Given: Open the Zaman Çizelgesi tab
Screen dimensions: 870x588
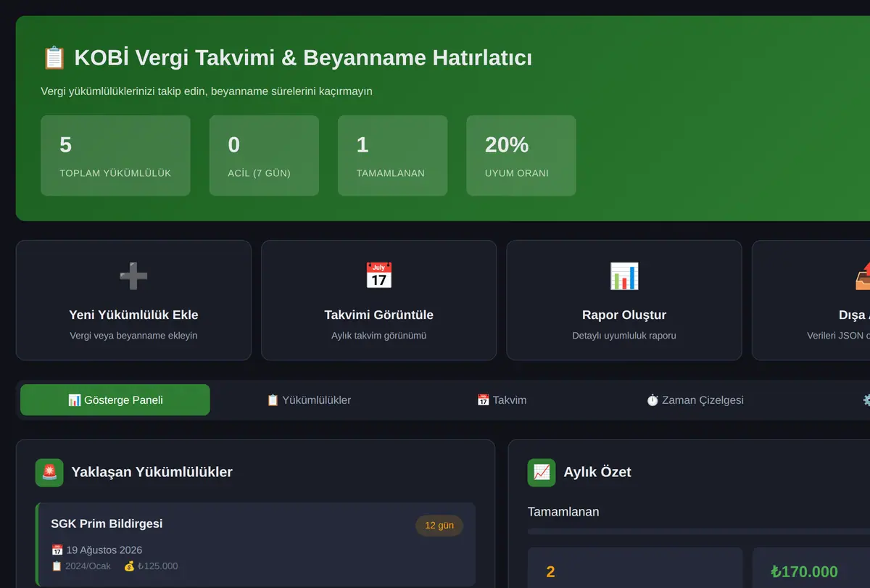Looking at the screenshot, I should point(695,400).
